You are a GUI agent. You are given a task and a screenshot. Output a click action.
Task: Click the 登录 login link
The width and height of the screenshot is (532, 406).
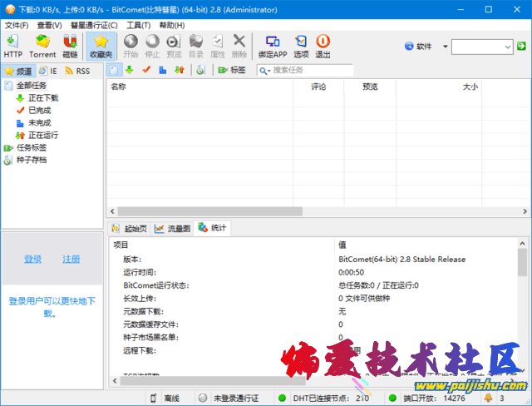coord(32,260)
